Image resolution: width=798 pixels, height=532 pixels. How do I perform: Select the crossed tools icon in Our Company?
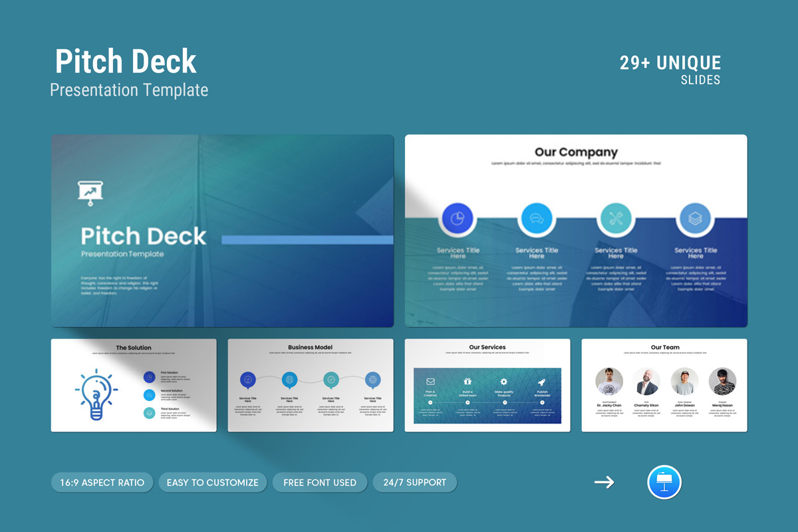pyautogui.click(x=616, y=217)
